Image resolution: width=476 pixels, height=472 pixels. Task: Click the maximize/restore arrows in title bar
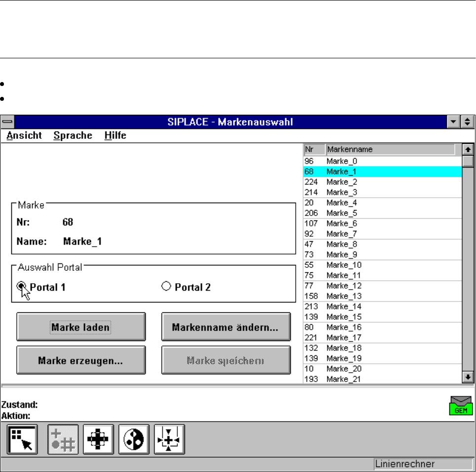[468, 122]
